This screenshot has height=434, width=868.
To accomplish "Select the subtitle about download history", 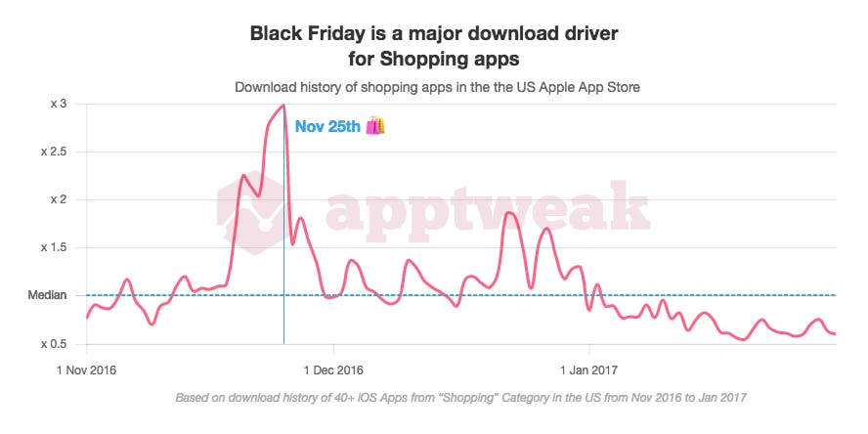I will [x=436, y=87].
